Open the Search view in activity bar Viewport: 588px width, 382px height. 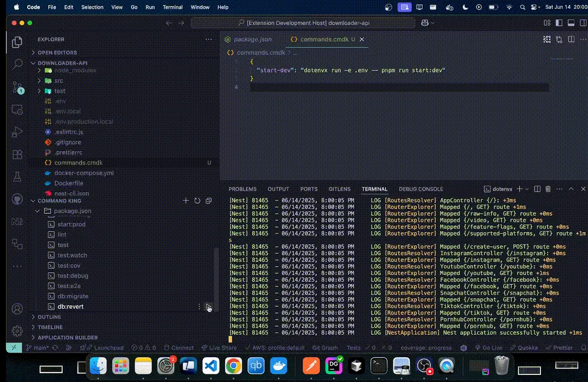click(17, 64)
